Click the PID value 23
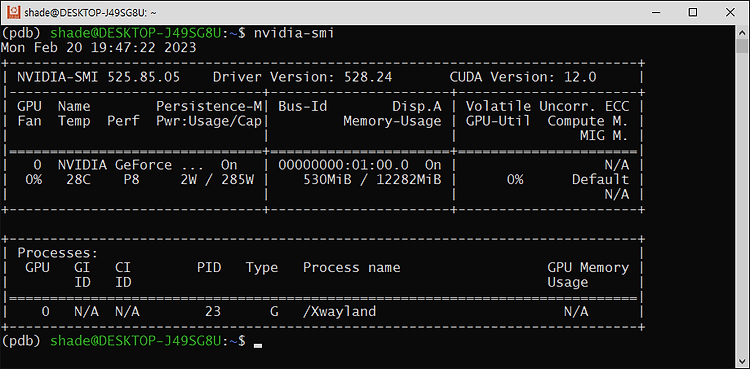 point(213,312)
